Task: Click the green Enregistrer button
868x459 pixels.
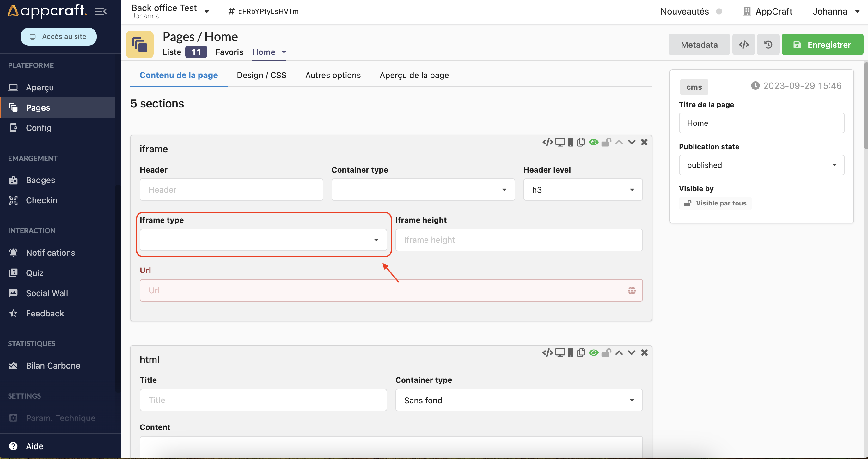Action: click(822, 45)
